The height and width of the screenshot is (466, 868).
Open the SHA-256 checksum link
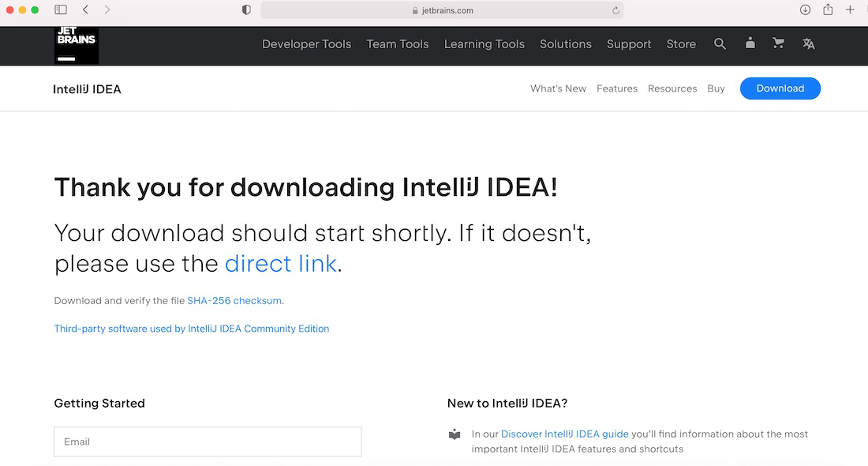234,300
